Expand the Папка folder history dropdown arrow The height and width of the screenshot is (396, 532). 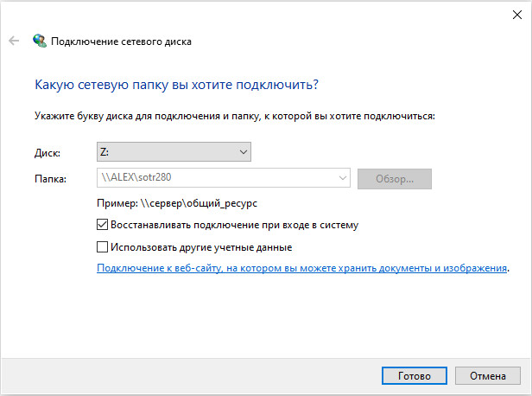pos(342,179)
